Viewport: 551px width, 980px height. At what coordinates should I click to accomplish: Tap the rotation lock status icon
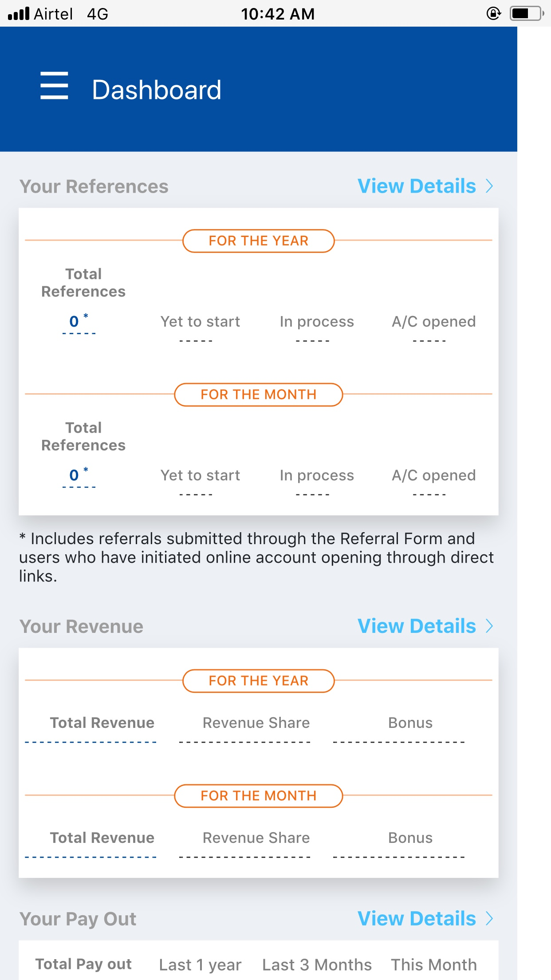point(493,14)
